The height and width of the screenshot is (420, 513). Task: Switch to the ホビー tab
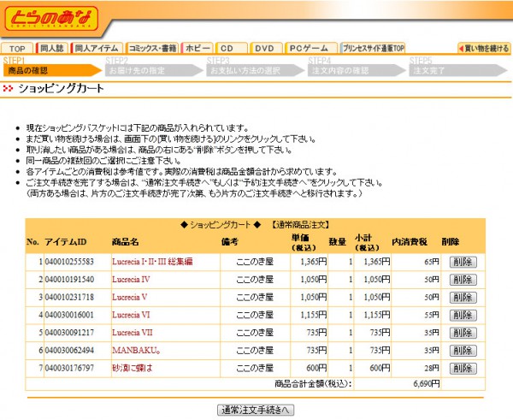198,49
